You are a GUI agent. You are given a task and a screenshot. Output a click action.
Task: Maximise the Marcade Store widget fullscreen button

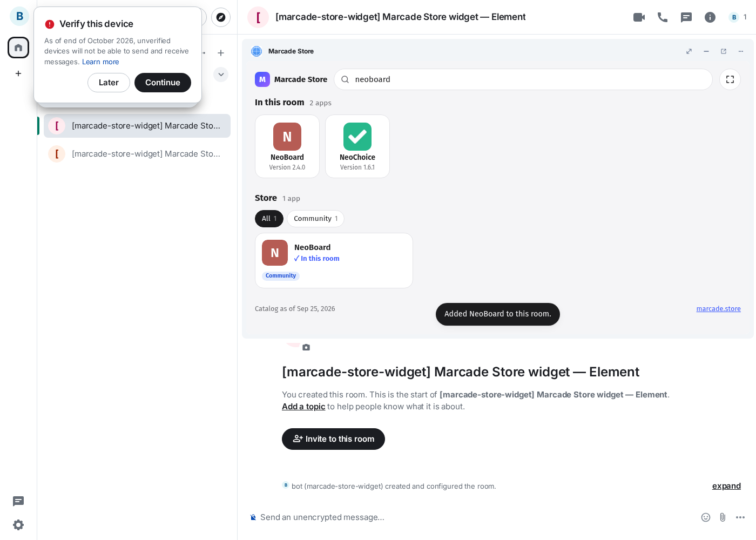(730, 79)
